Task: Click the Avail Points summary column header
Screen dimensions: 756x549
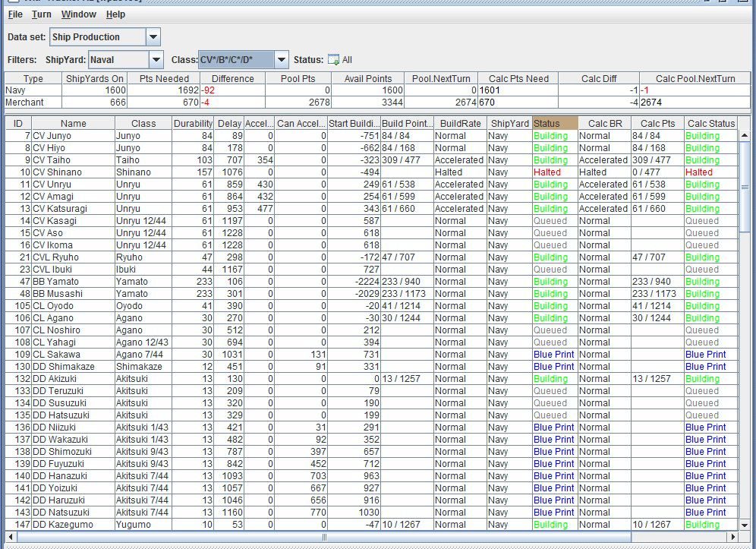Action: tap(368, 79)
